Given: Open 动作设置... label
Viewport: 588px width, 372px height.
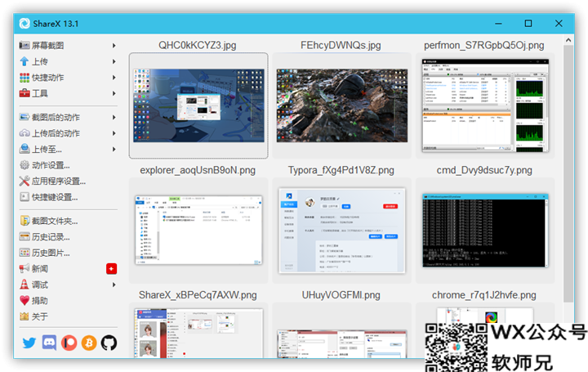Looking at the screenshot, I should [51, 165].
